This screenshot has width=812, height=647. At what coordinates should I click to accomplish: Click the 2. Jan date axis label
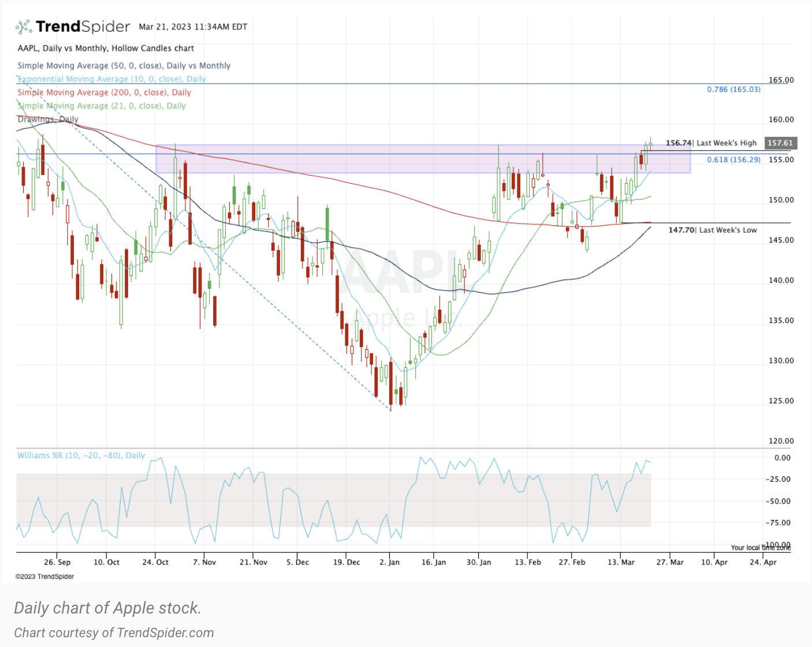point(390,562)
